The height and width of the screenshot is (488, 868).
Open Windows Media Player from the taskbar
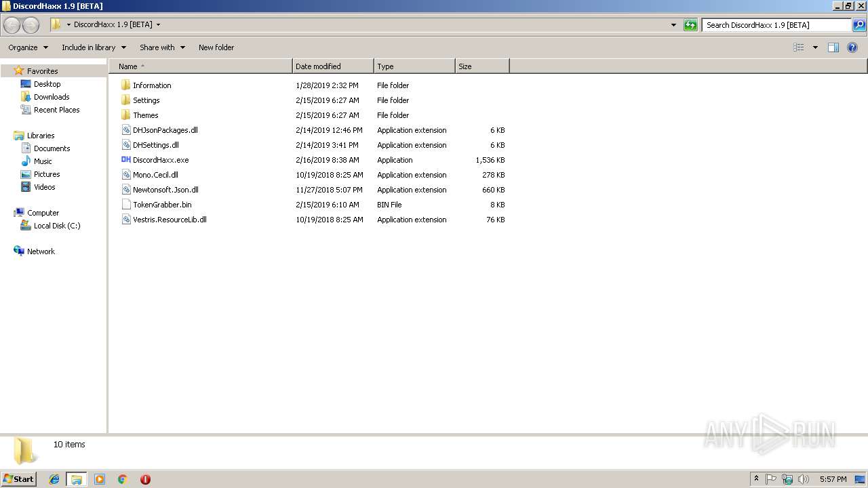click(x=100, y=479)
